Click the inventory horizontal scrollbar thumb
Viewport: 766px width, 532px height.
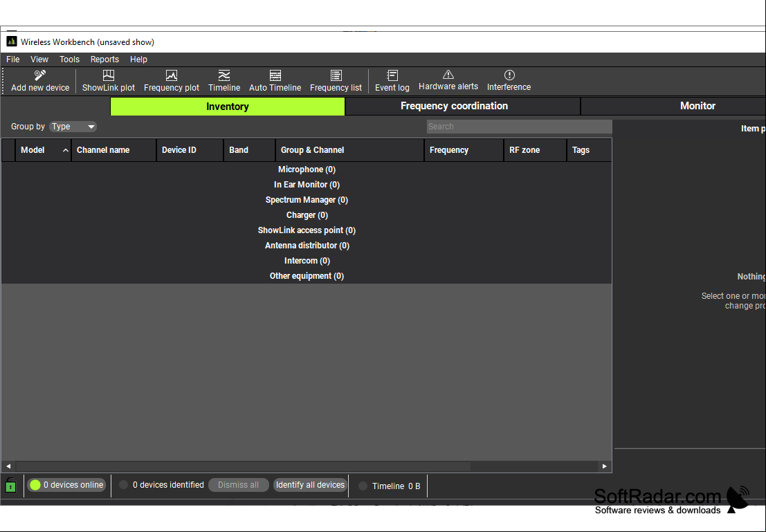(244, 466)
